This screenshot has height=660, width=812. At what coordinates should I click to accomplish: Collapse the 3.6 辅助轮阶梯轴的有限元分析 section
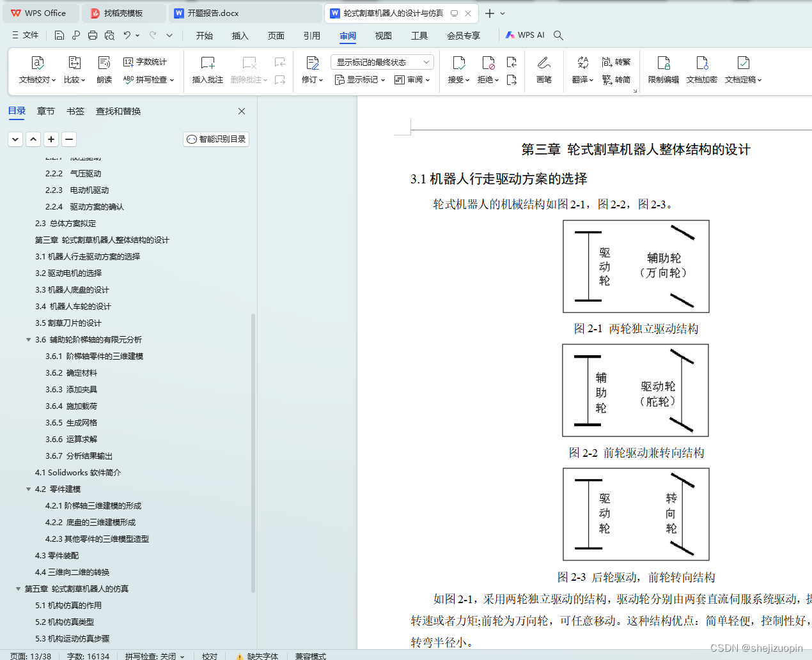pos(28,340)
